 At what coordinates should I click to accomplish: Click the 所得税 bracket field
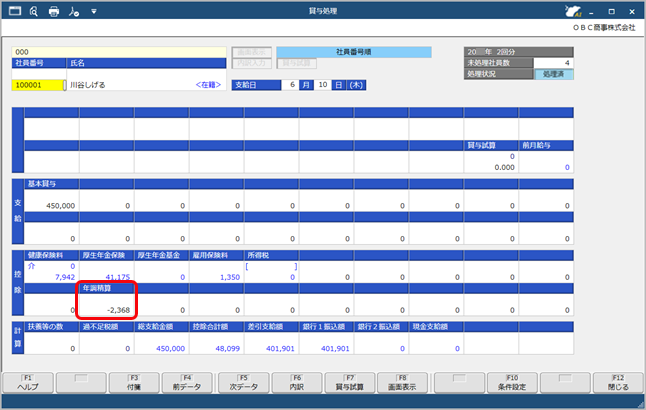272,267
